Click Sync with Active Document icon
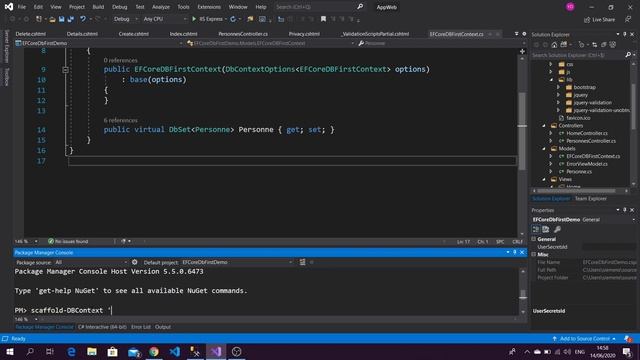Image resolution: width=640 pixels, height=360 pixels. (x=594, y=45)
